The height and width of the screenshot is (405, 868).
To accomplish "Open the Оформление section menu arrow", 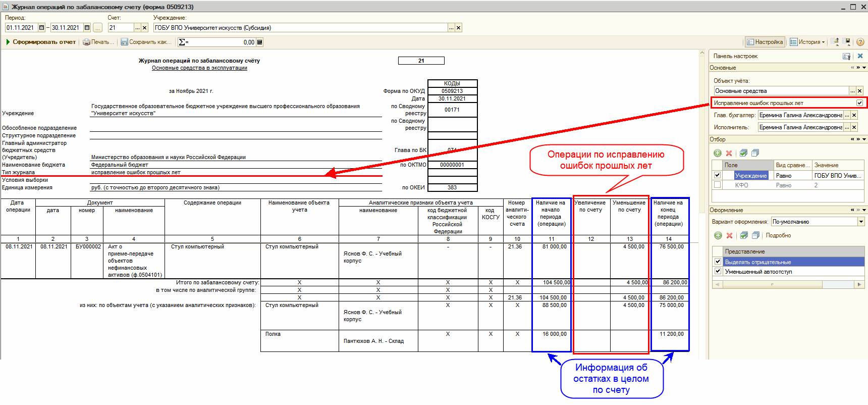I will tap(864, 210).
